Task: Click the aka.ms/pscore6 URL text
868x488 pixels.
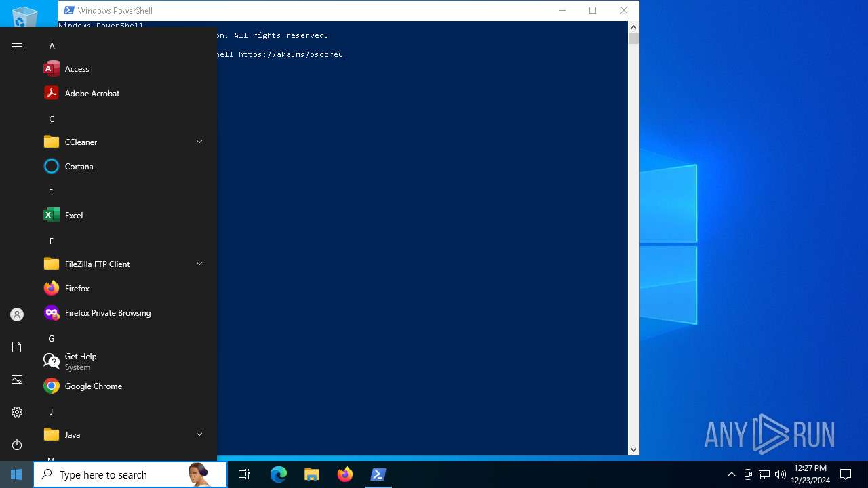Action: point(291,54)
